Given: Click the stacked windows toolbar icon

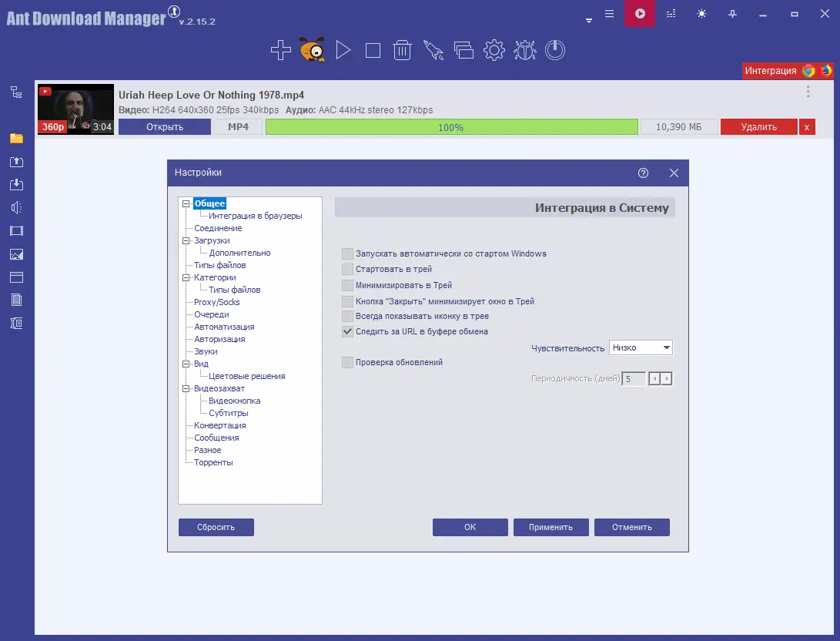Looking at the screenshot, I should click(464, 50).
